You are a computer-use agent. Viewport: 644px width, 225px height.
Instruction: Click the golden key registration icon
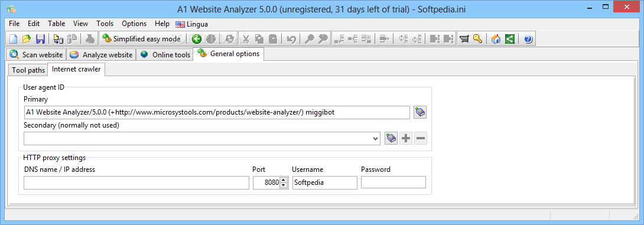click(x=477, y=39)
